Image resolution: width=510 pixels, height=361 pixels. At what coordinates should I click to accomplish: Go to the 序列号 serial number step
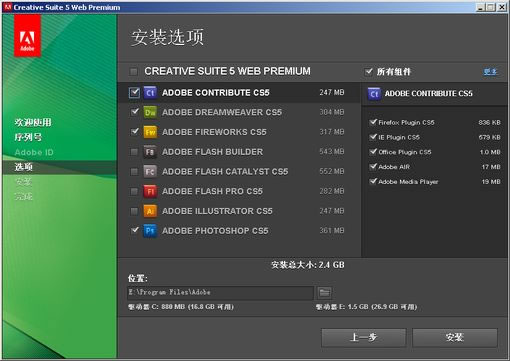pyautogui.click(x=28, y=137)
